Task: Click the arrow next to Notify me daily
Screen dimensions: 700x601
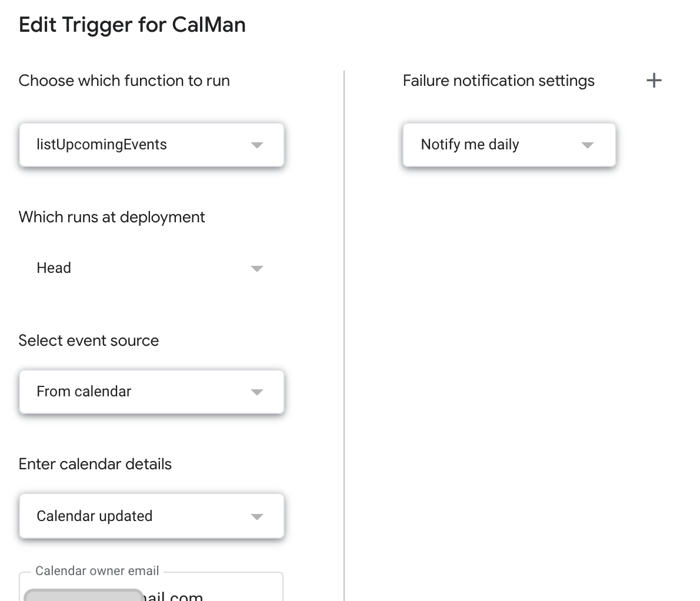Action: [x=587, y=145]
